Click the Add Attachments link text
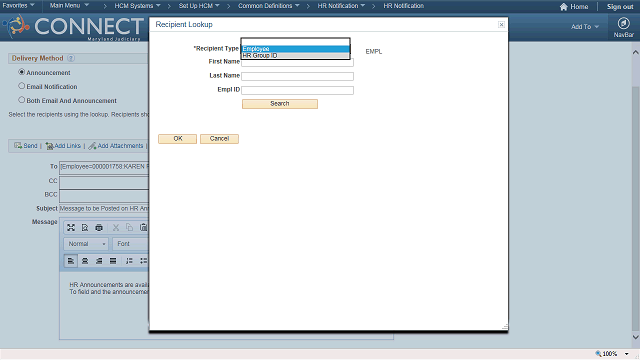This screenshot has height=360, width=640. click(120, 146)
